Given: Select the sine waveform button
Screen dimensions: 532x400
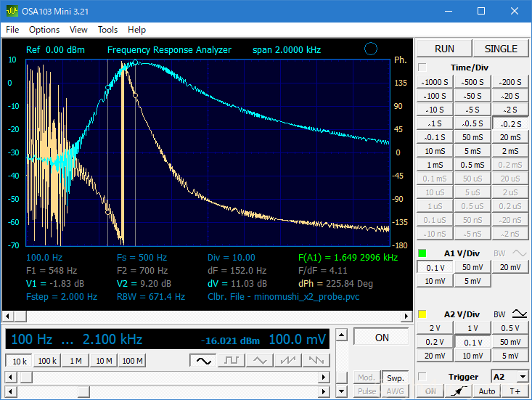Looking at the screenshot, I should point(203,361).
